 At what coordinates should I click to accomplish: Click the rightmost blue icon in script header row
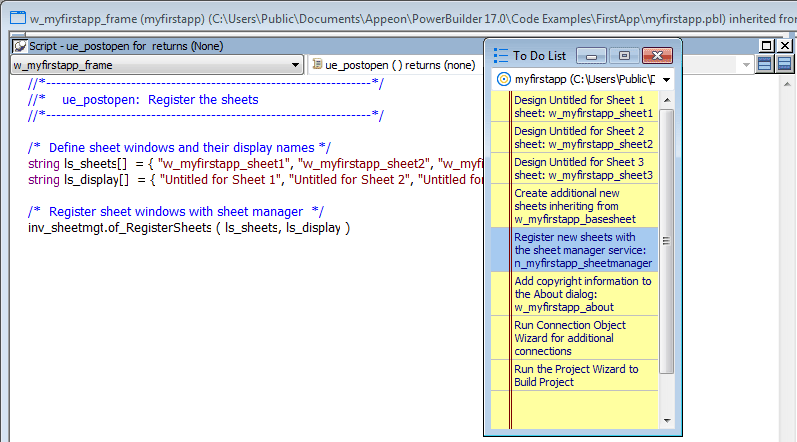[783, 65]
